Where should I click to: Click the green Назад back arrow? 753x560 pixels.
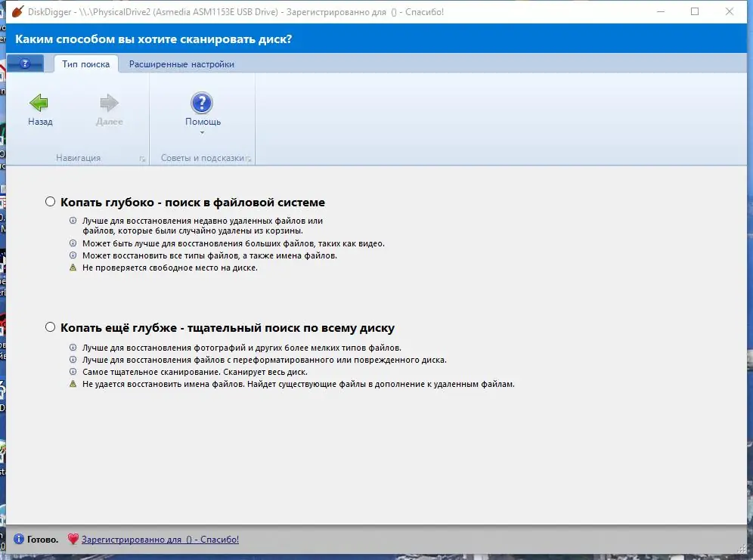coord(39,102)
